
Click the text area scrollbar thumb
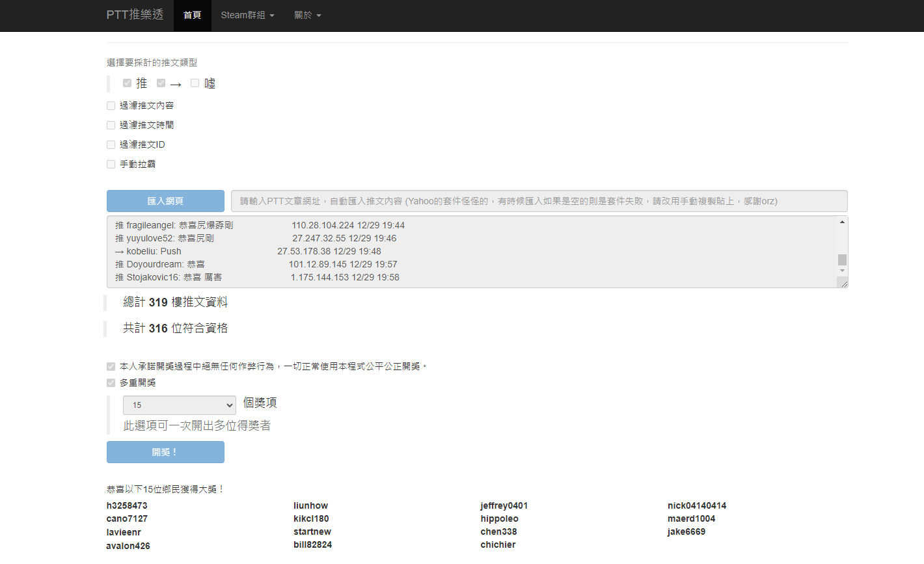click(842, 260)
